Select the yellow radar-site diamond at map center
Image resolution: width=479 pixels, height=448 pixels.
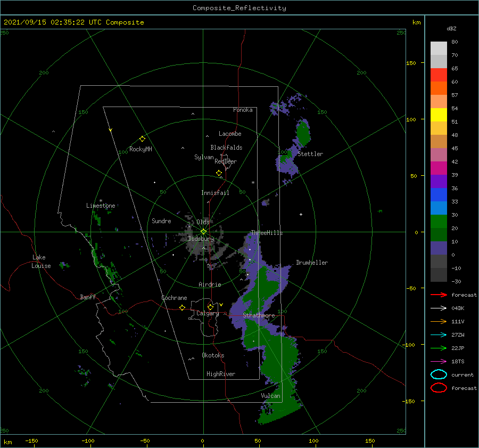[203, 232]
